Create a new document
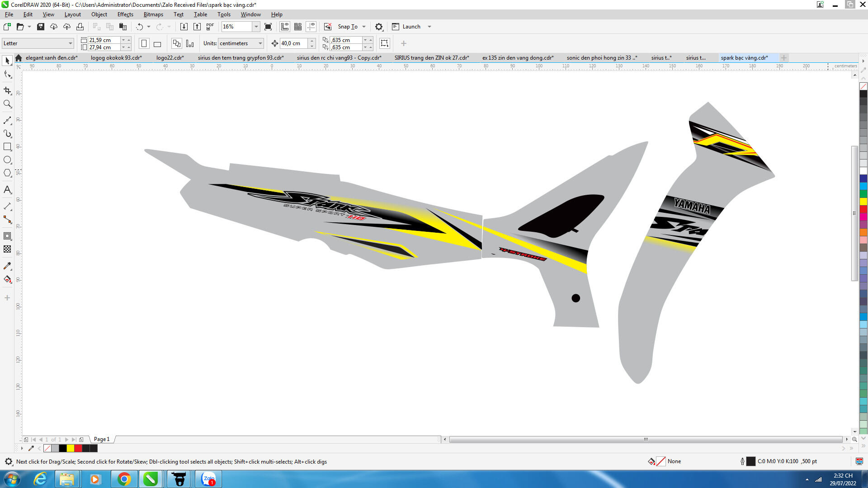 [7, 27]
